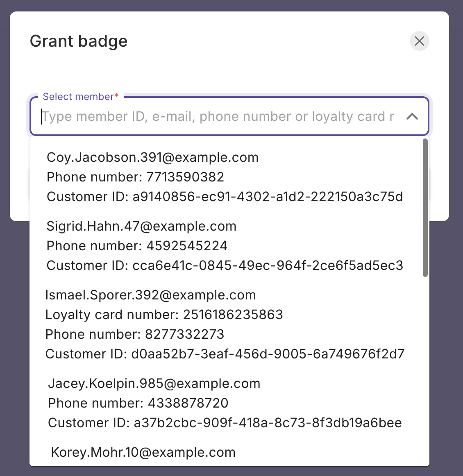The width and height of the screenshot is (463, 476).
Task: Click the member list scrollbar
Action: click(x=425, y=207)
